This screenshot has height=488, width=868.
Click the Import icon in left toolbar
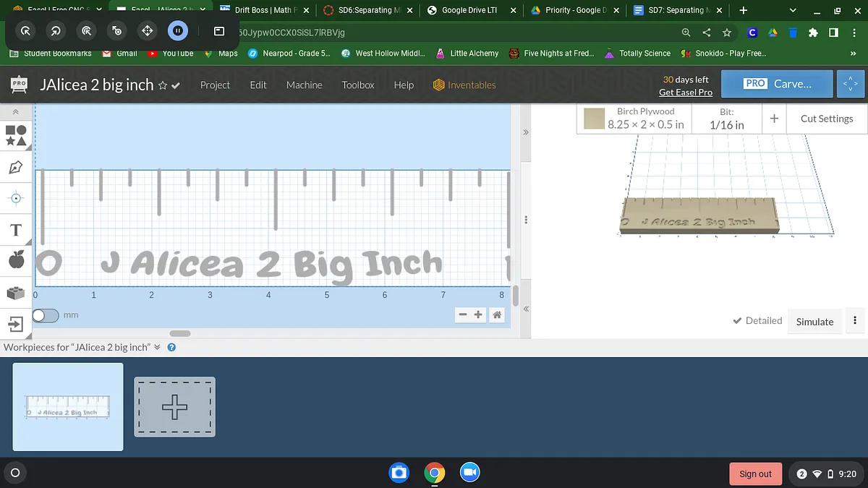tap(16, 323)
